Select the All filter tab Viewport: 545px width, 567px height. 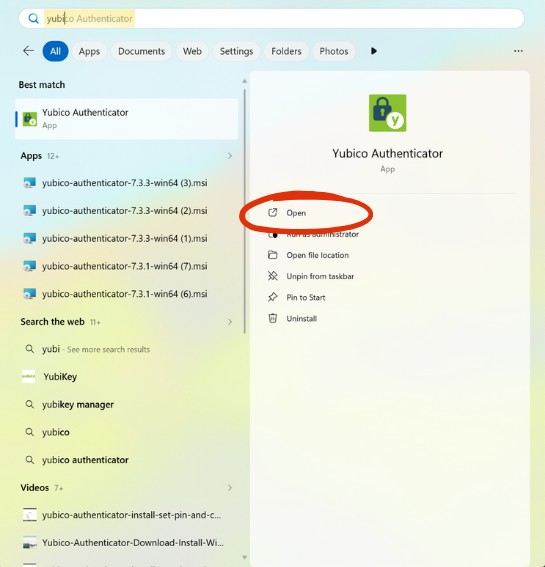coord(55,51)
